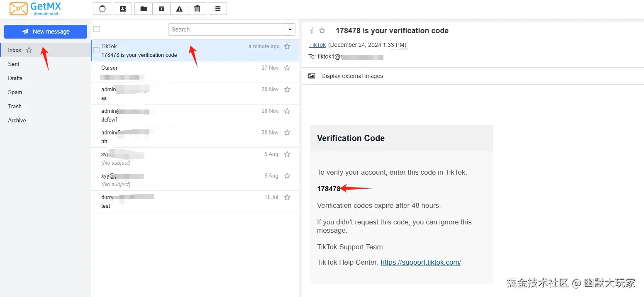Click the star next to Inbox folder
The width and height of the screenshot is (644, 297).
[29, 50]
